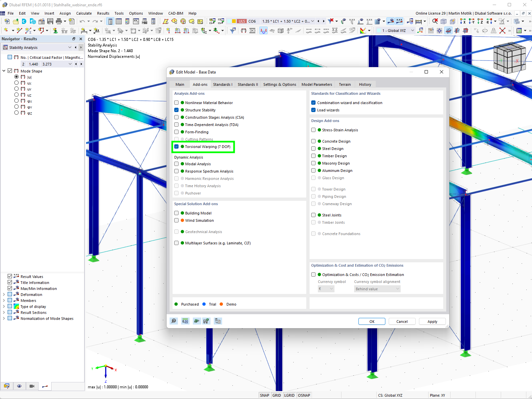The image size is (532, 399).
Task: Select the uz mode shape component
Action: click(x=16, y=94)
